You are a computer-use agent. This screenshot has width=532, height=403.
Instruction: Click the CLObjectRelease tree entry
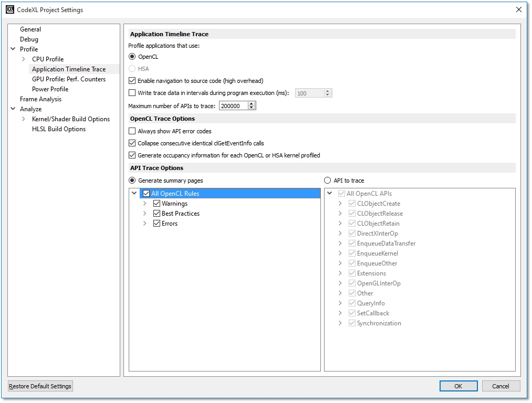[x=380, y=214]
